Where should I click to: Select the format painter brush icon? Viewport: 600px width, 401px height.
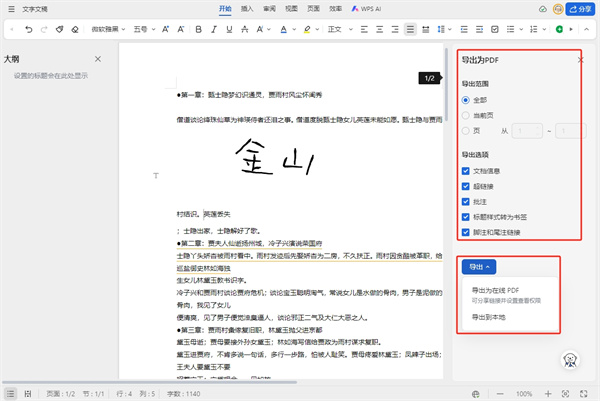point(61,30)
